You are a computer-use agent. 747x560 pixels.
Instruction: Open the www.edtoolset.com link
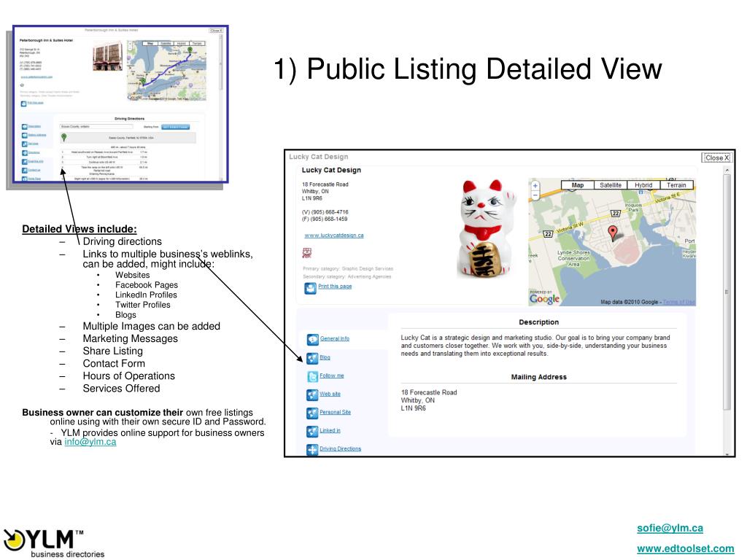(x=685, y=548)
